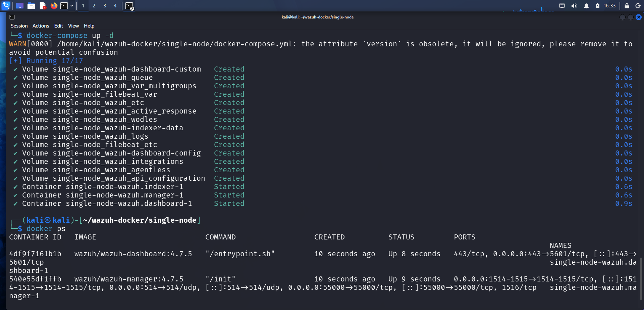Click the 'Up 9 seconds' status value
644x310 pixels.
point(414,279)
